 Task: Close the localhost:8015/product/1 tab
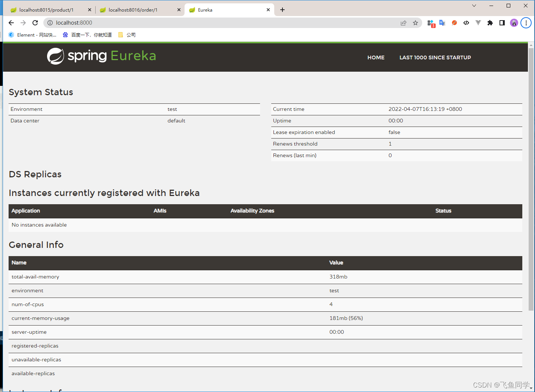[x=90, y=10]
